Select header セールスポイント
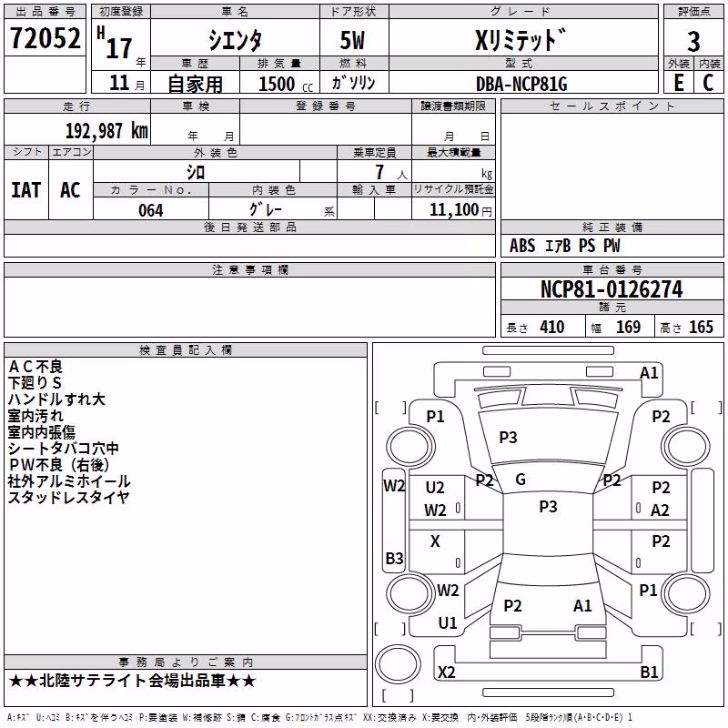The height and width of the screenshot is (728, 728). (612, 106)
